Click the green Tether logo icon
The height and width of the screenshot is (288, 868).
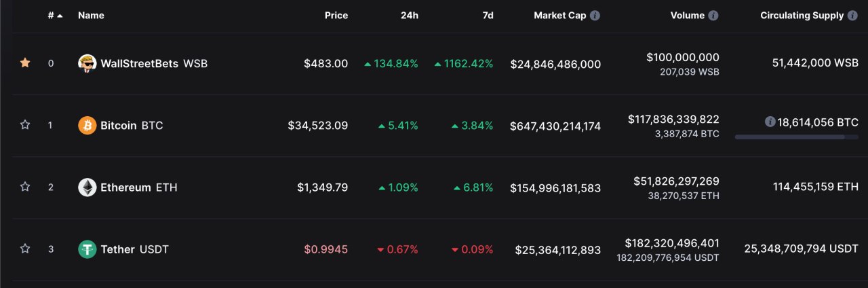tap(87, 249)
